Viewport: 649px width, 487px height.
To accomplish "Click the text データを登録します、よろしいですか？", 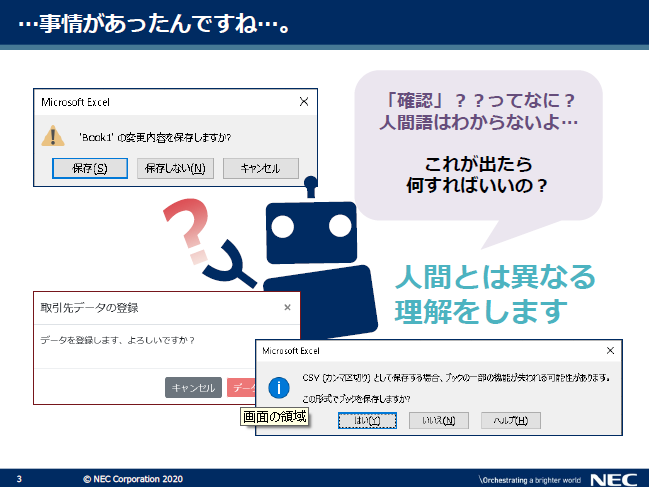I will [x=117, y=340].
